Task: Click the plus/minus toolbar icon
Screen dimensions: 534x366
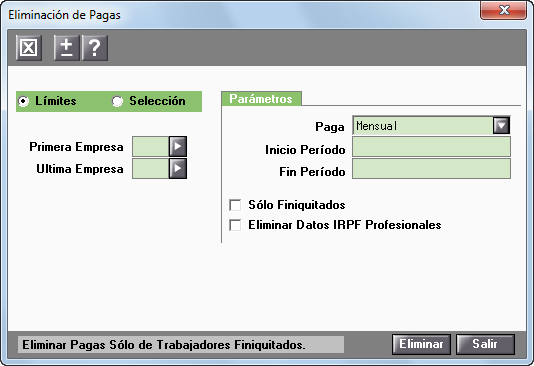Action: [x=67, y=48]
